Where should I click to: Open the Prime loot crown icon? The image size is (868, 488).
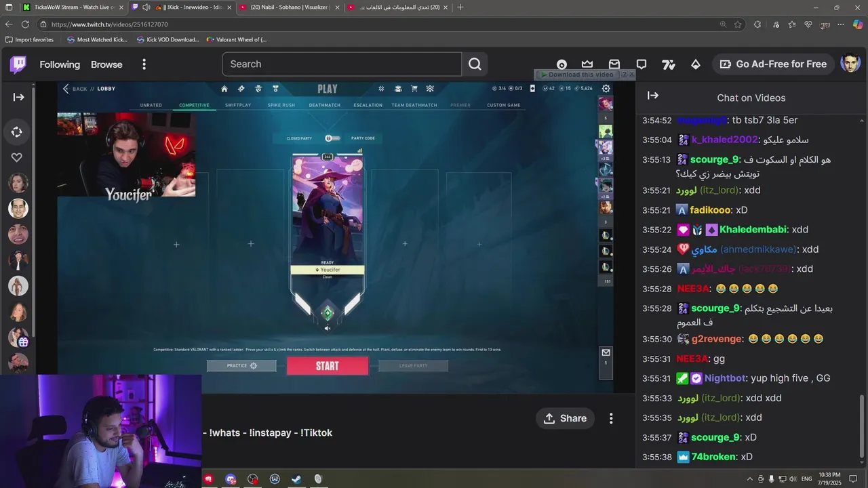pyautogui.click(x=587, y=64)
